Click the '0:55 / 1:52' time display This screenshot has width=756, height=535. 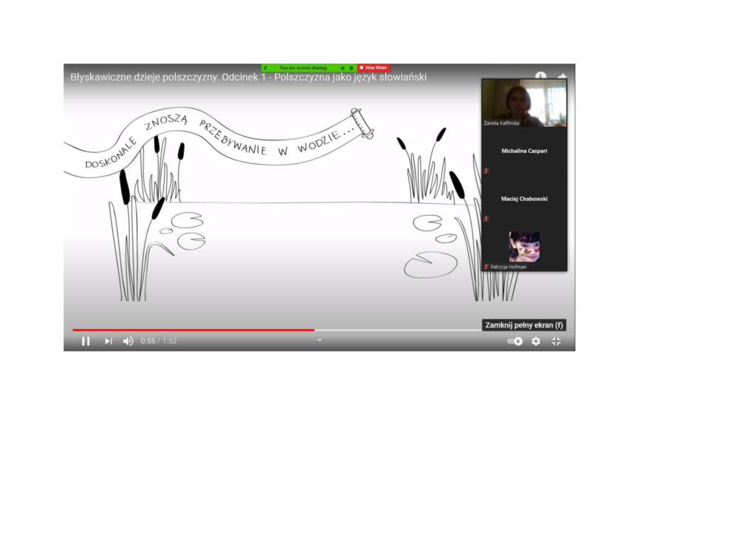(159, 341)
